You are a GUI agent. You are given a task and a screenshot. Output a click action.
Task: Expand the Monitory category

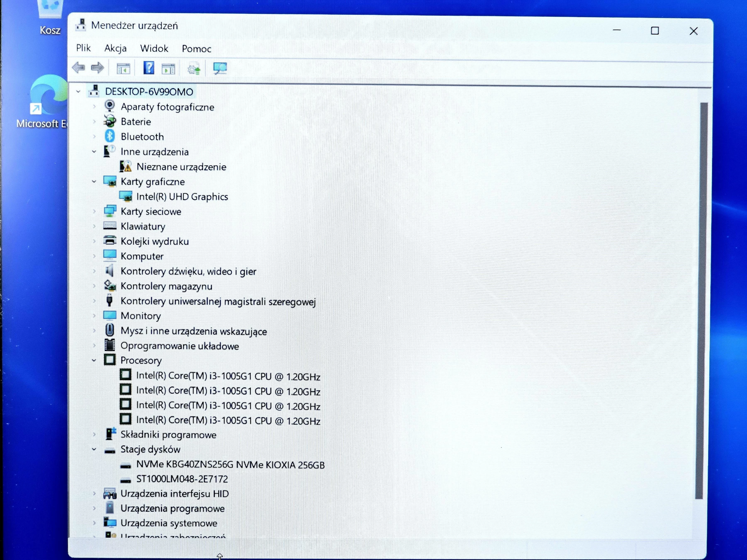[x=94, y=316]
